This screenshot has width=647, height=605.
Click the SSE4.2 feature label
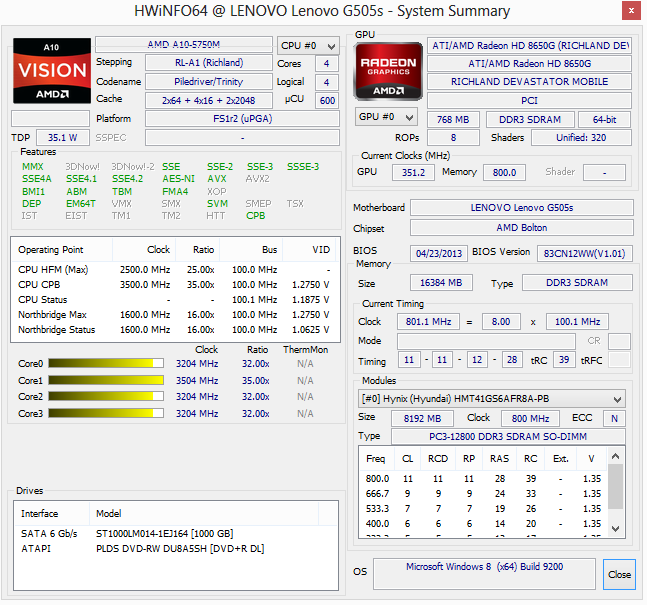(x=128, y=179)
